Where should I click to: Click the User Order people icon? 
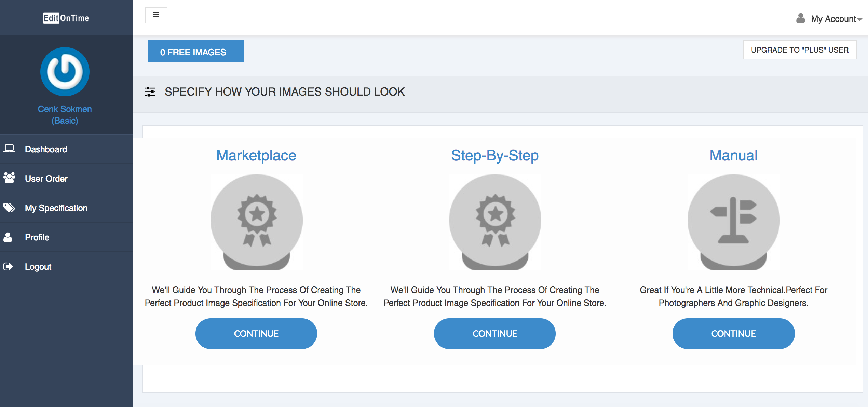pos(9,178)
